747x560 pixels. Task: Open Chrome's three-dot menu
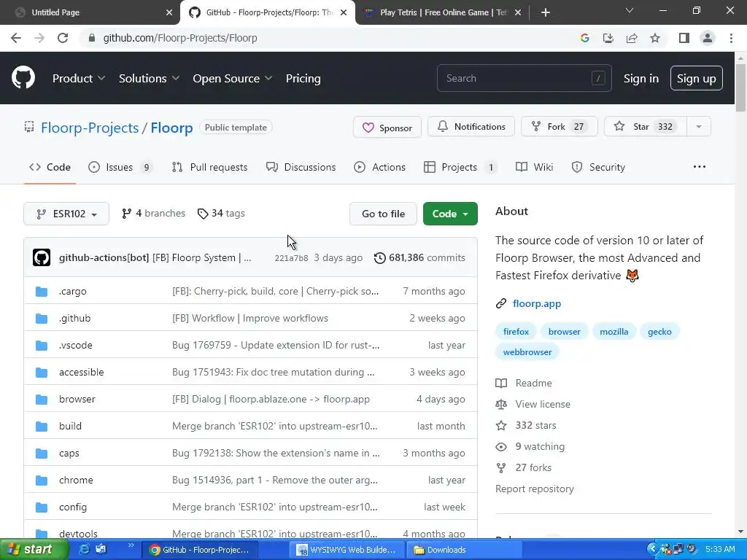pyautogui.click(x=731, y=38)
